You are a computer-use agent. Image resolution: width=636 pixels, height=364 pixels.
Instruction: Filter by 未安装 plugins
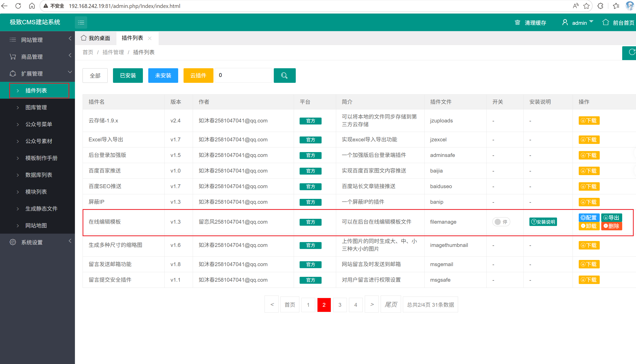pyautogui.click(x=163, y=75)
